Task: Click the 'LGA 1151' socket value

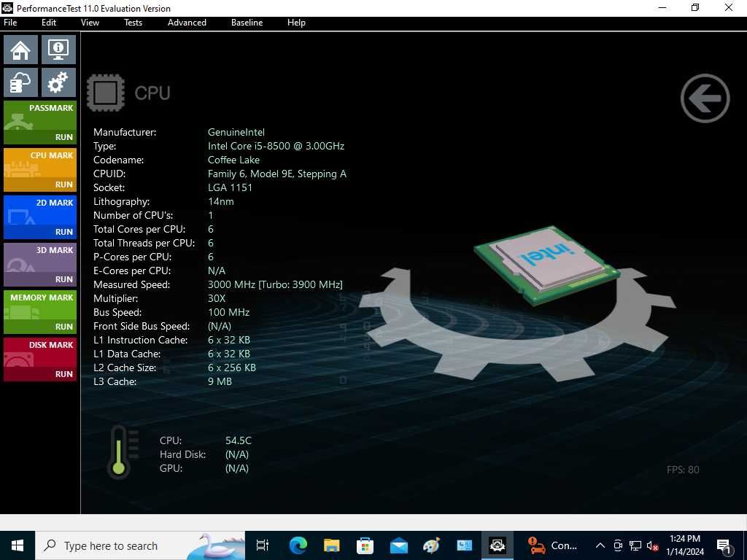Action: click(230, 187)
